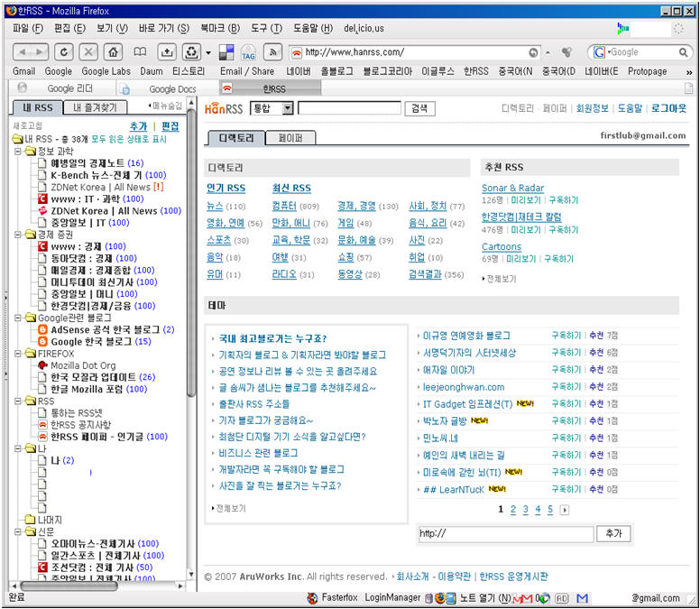Go to the Home page icon
Screen dimensions: 700x609
click(114, 52)
